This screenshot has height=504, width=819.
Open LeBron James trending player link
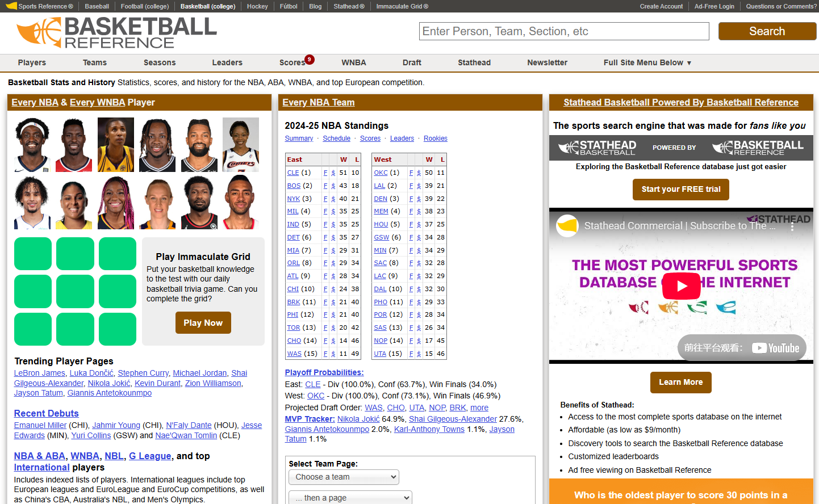[40, 373]
